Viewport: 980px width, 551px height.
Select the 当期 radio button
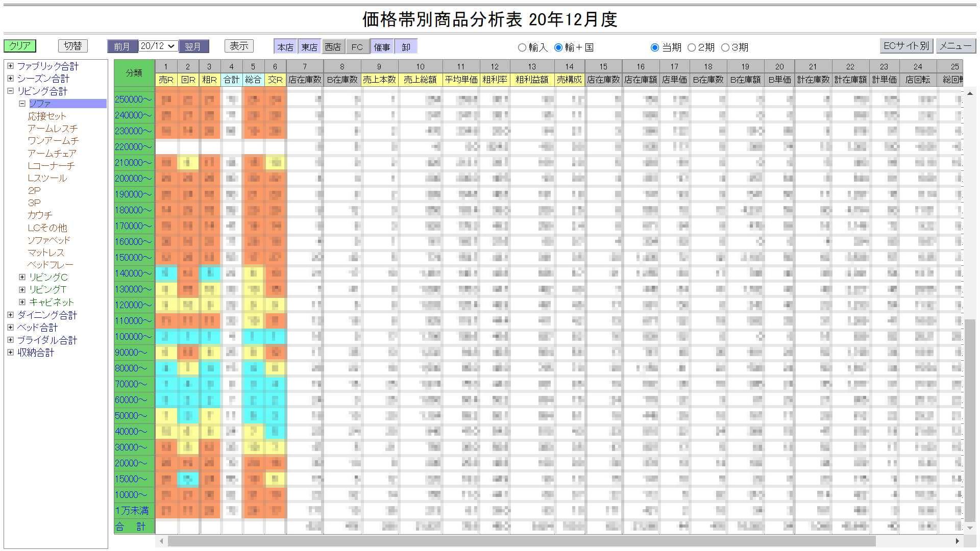[x=655, y=47]
